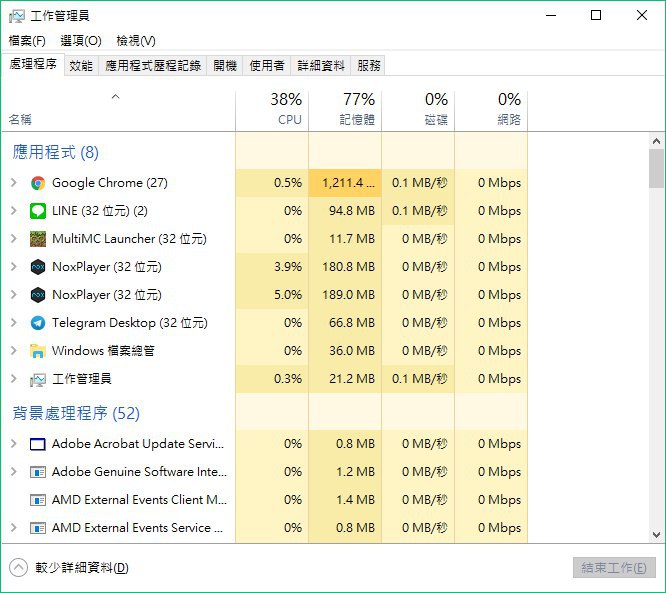The image size is (666, 593).
Task: Select the 應用程式 (8) group heading
Action: pos(56,152)
